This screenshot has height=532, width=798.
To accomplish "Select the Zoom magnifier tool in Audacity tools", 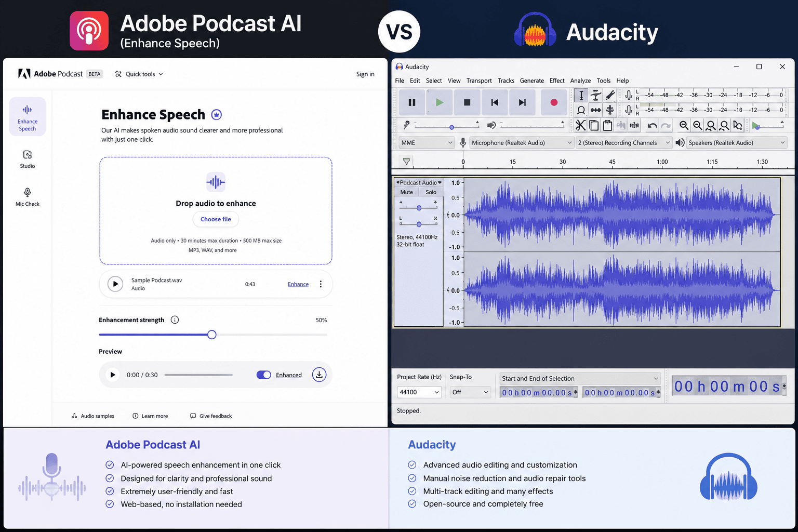I will coord(581,110).
